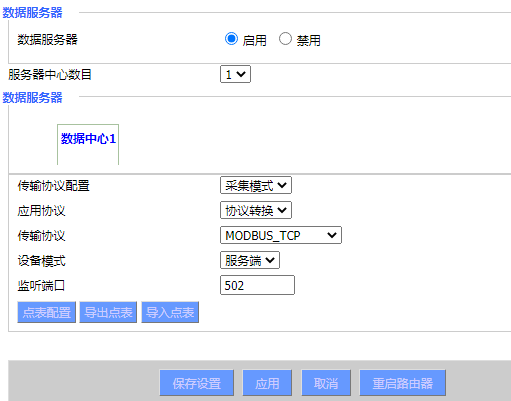Click the 取消 button

point(326,383)
